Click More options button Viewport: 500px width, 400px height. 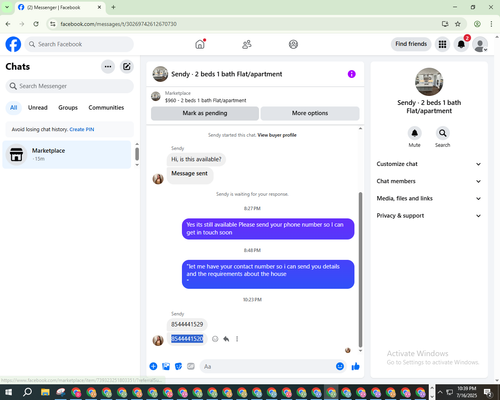(x=310, y=113)
